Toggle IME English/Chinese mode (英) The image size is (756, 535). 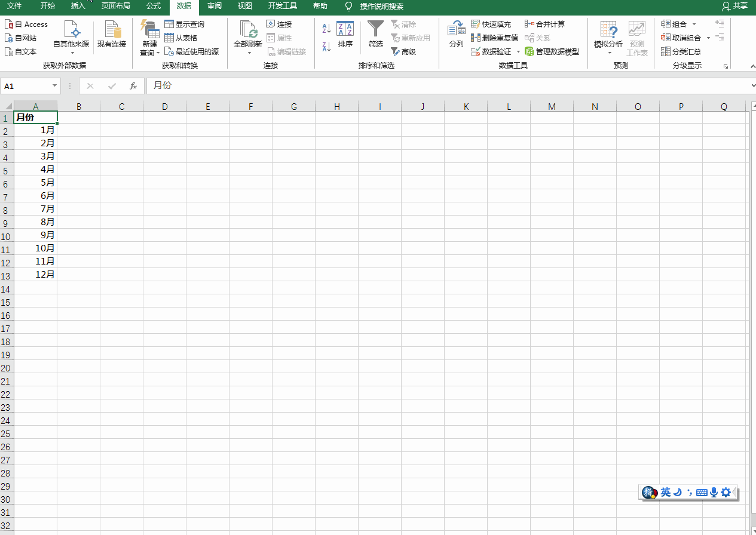(x=666, y=493)
